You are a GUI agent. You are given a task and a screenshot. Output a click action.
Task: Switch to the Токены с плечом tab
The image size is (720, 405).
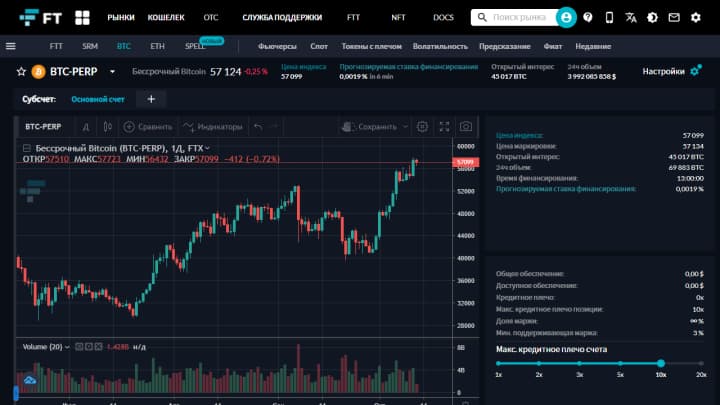coord(371,46)
